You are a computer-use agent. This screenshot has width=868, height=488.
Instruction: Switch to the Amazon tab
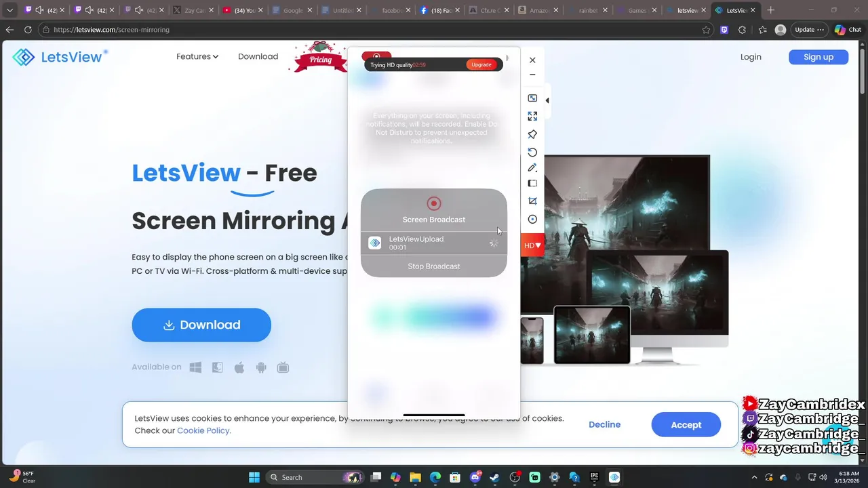(538, 10)
